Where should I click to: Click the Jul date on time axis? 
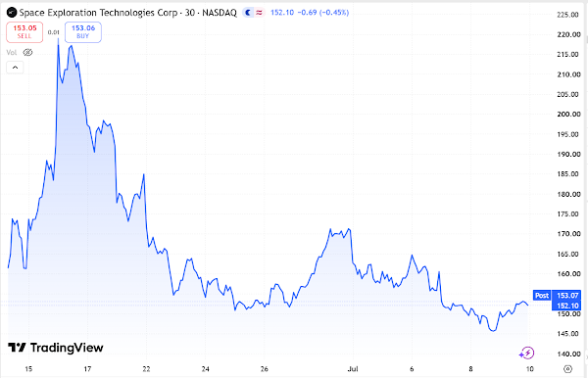click(x=353, y=369)
